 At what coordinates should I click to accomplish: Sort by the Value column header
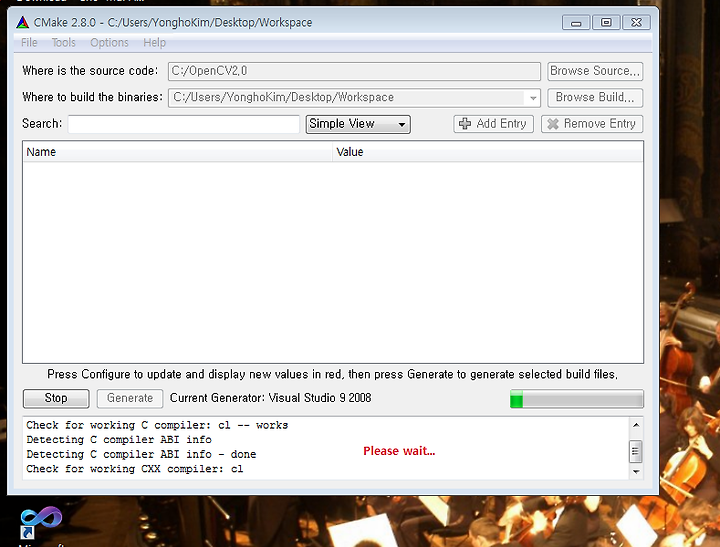tap(488, 152)
